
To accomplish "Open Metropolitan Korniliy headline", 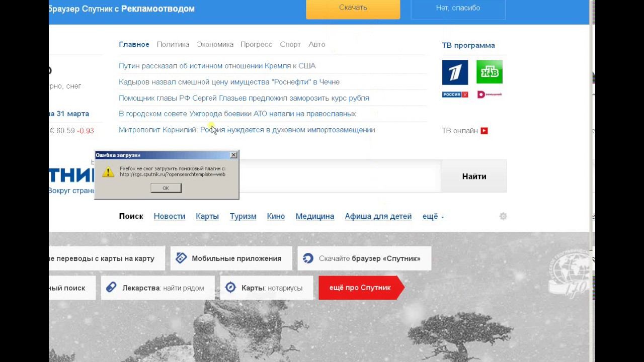I will (247, 130).
